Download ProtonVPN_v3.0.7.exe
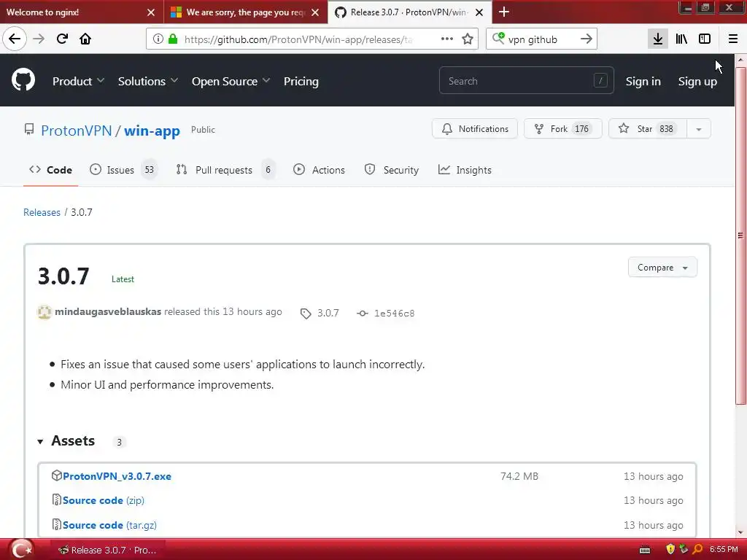The height and width of the screenshot is (560, 747). tap(117, 476)
